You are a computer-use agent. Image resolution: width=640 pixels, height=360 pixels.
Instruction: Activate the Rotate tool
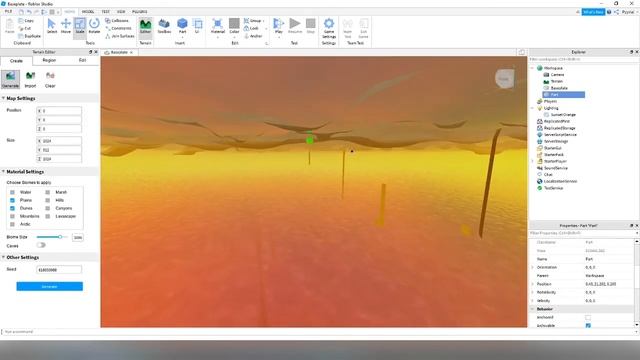(x=94, y=26)
